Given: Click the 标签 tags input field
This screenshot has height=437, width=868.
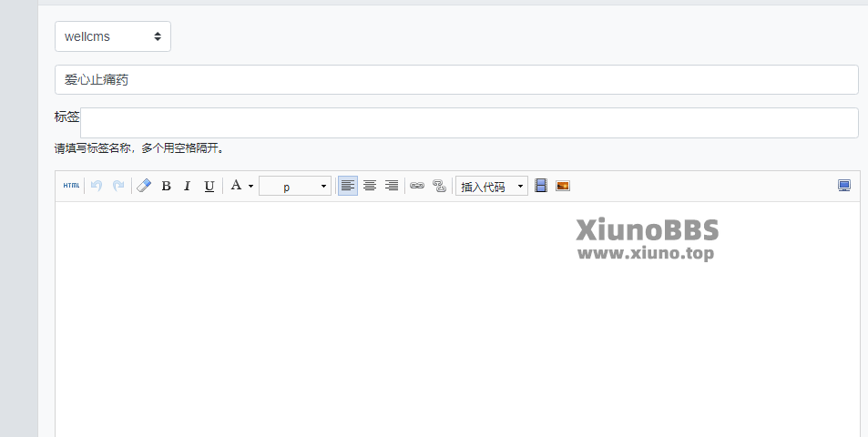Looking at the screenshot, I should click(x=469, y=123).
